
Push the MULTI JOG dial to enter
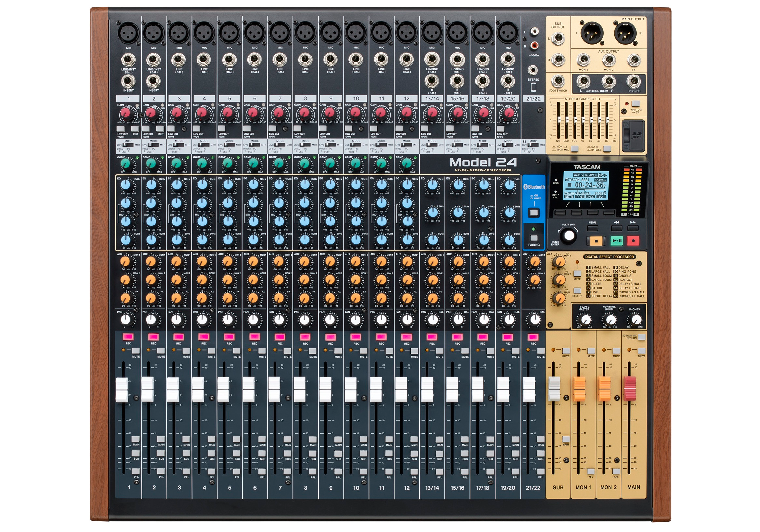(569, 236)
